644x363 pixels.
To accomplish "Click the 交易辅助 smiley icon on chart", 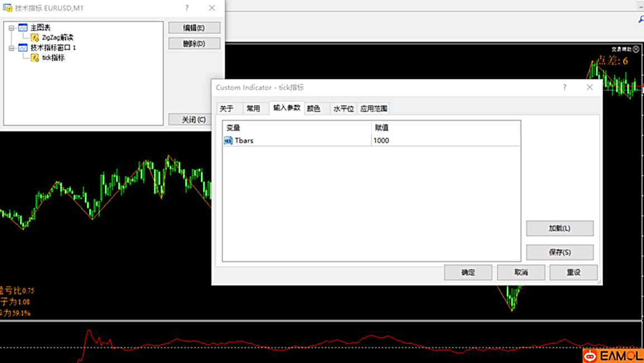I will [636, 49].
